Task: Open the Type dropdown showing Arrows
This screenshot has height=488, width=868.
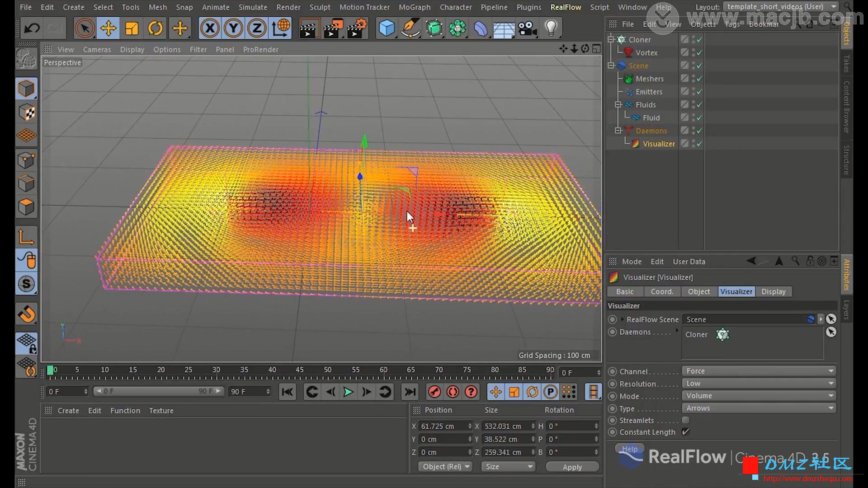Action: pos(759,408)
